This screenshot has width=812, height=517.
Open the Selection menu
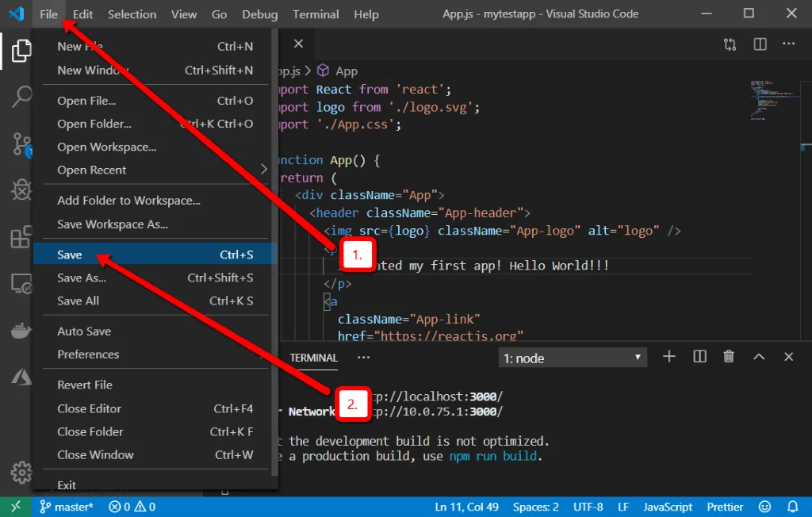pyautogui.click(x=132, y=14)
